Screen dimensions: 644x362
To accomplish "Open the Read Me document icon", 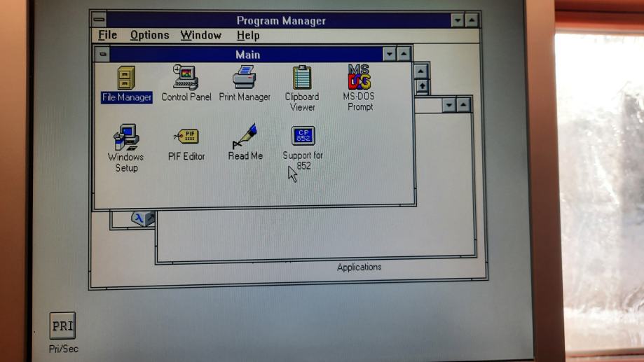I will [x=245, y=137].
